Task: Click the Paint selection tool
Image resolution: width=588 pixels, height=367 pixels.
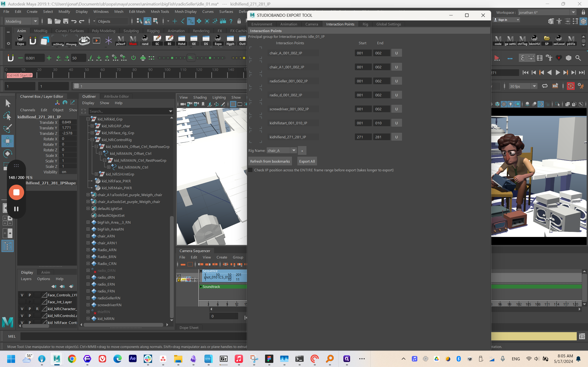Action: [8, 128]
